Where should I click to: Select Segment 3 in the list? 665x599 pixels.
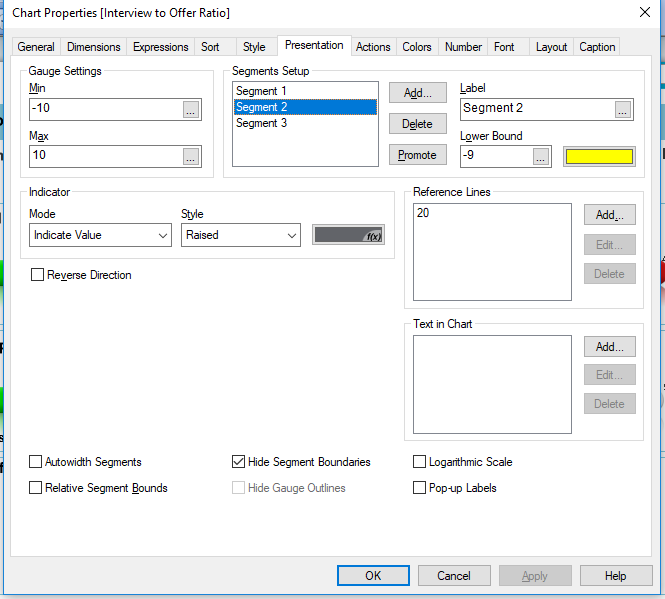click(x=262, y=123)
